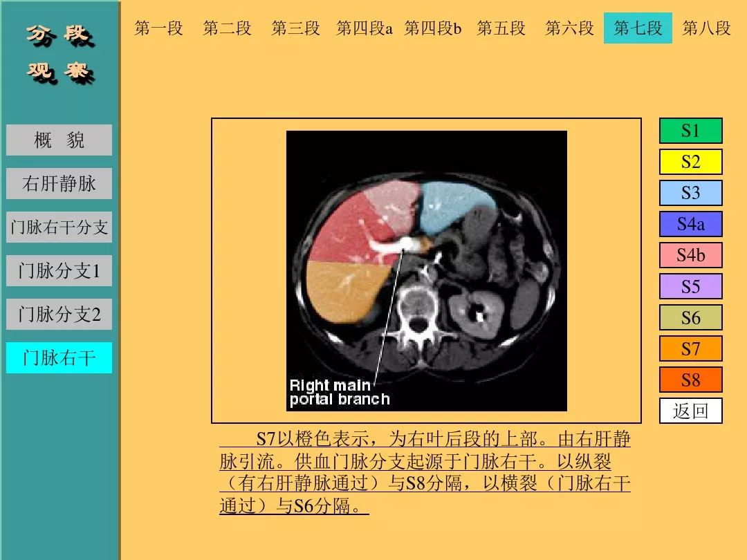The width and height of the screenshot is (747, 560).
Task: Choose the blue S4a swatch
Action: [690, 224]
